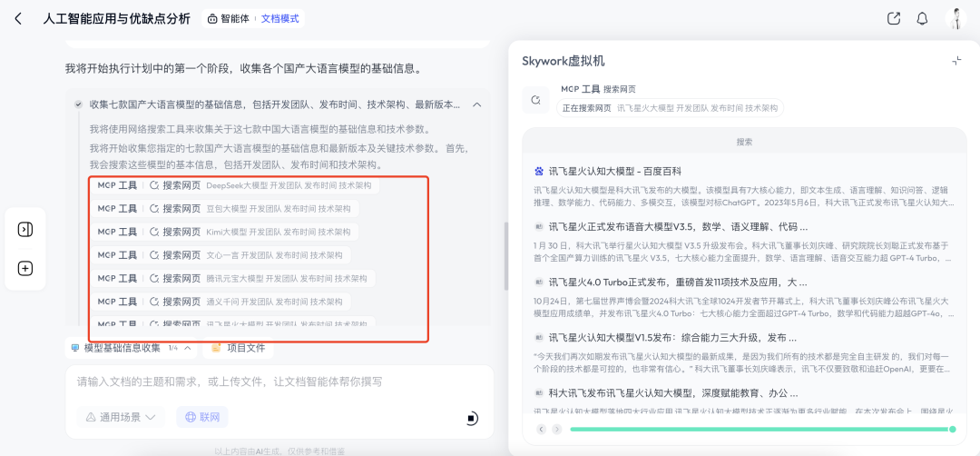This screenshot has width=980, height=456.
Task: Click the 搜索 header in virtual machine panel
Action: [x=744, y=142]
